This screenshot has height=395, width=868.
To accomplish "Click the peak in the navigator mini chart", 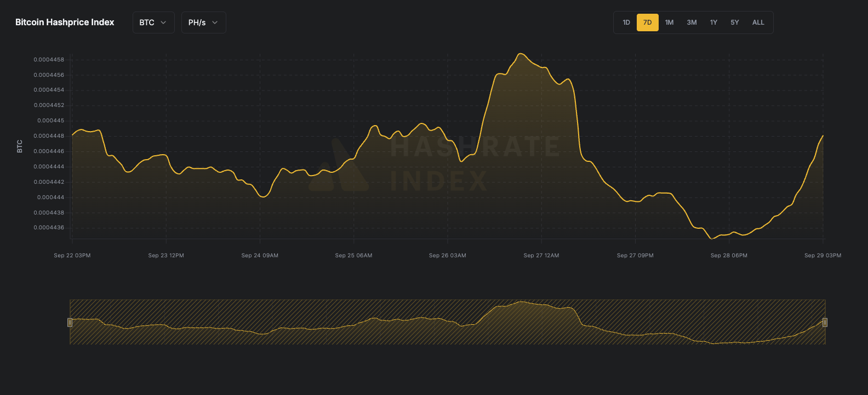I will point(520,302).
